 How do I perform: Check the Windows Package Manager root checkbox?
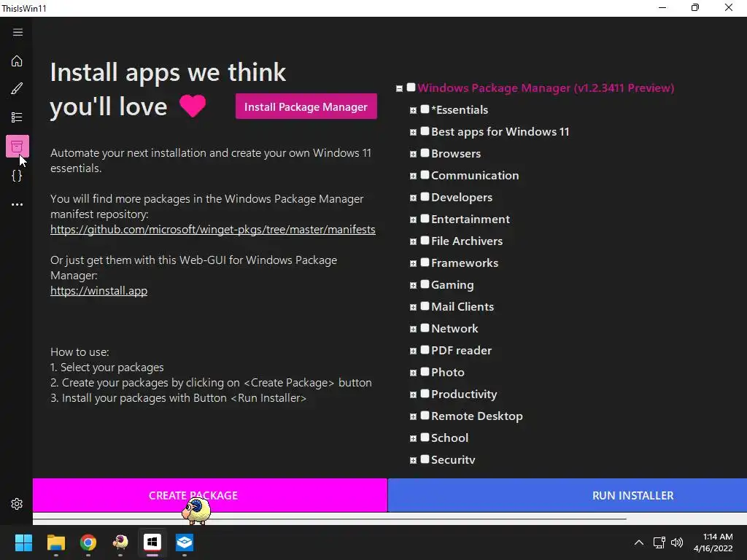click(x=411, y=87)
